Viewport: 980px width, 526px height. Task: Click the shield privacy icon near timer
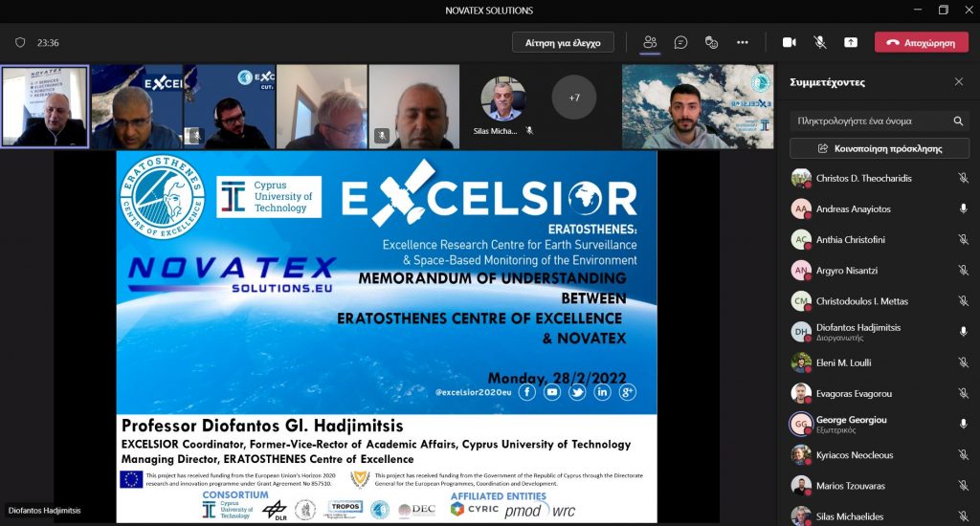[20, 42]
